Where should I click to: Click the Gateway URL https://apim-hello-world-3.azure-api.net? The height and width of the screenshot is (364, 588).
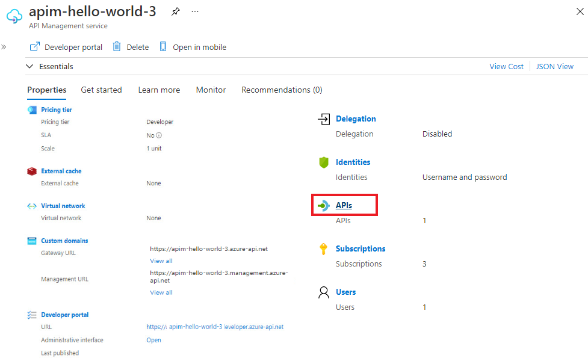209,249
